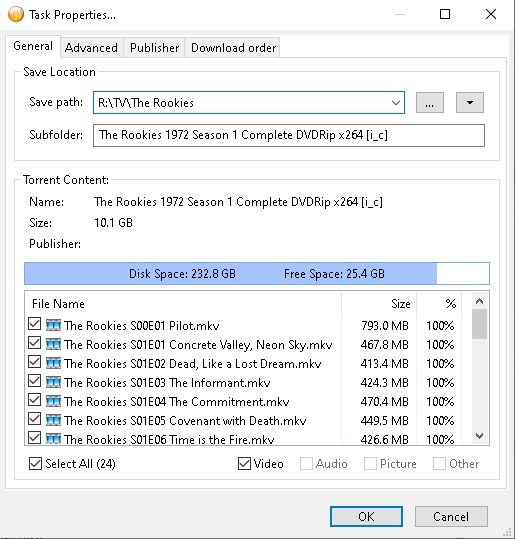Click the video file icon for S01E04 The Commitment
515x539 pixels.
click(53, 401)
